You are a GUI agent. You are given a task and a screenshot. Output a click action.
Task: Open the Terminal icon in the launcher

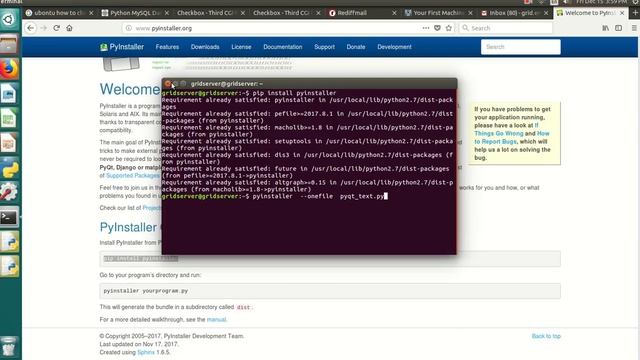pos(9,217)
